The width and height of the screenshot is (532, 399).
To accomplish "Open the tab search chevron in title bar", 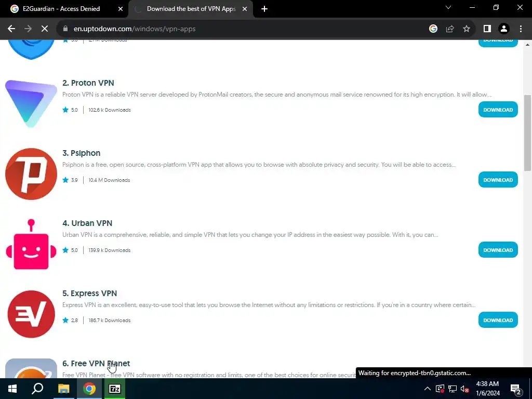I will (x=448, y=7).
